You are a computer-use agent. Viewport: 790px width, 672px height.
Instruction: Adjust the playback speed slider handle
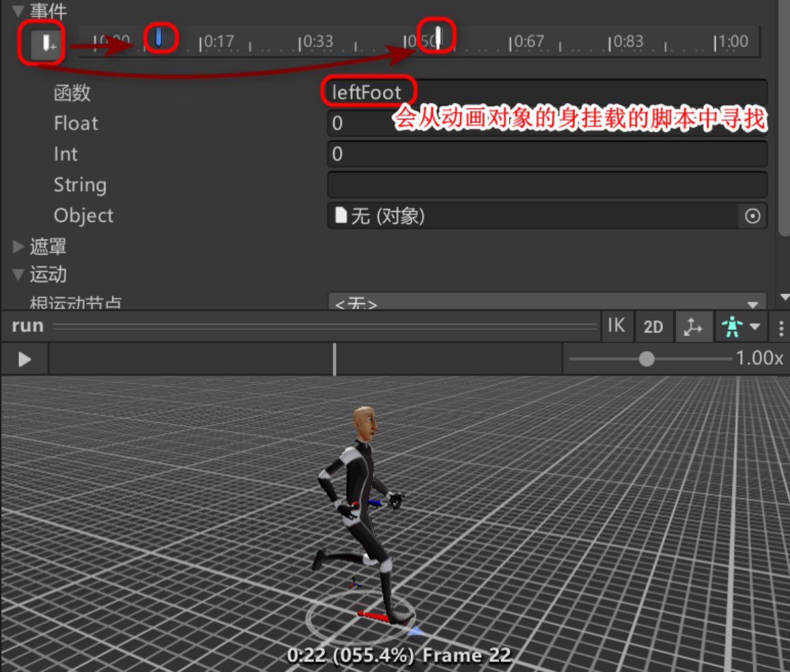tap(647, 359)
